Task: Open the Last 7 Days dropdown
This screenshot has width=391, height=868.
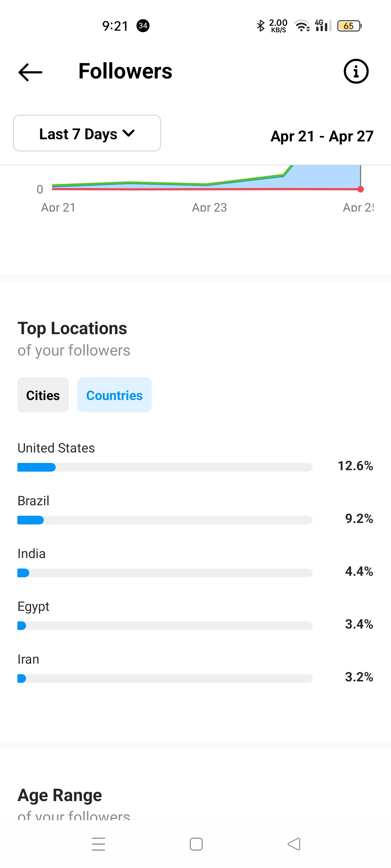Action: point(87,133)
